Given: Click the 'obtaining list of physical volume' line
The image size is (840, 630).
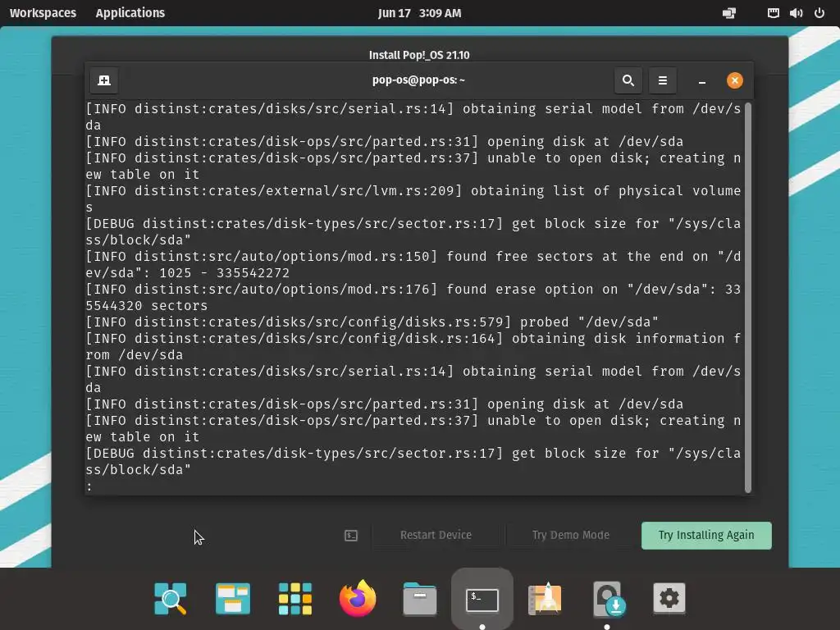Looking at the screenshot, I should (x=413, y=199).
